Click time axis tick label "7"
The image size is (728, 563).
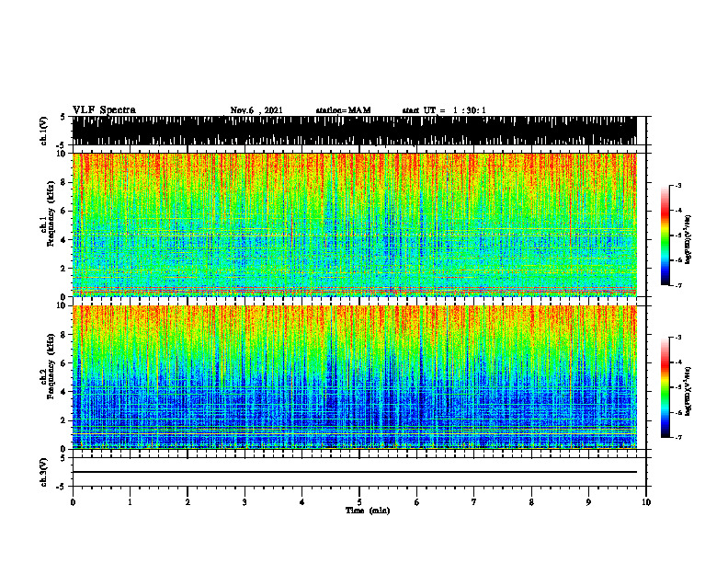click(474, 502)
